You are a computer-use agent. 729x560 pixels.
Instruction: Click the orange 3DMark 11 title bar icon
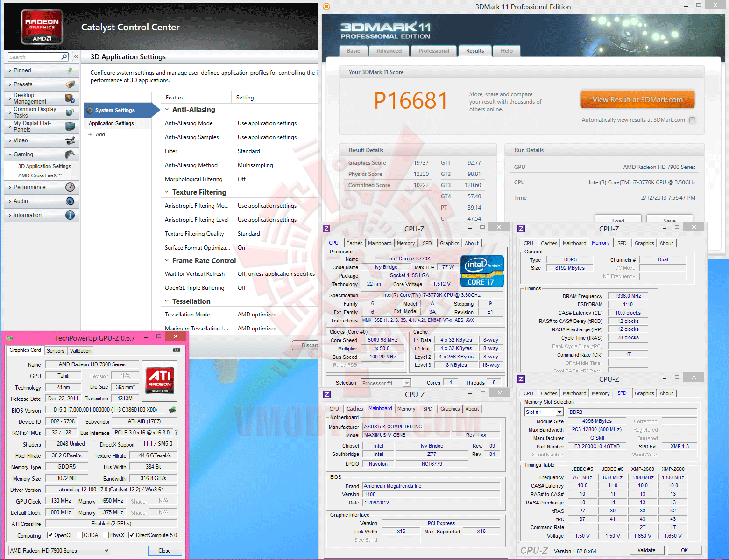(x=326, y=7)
